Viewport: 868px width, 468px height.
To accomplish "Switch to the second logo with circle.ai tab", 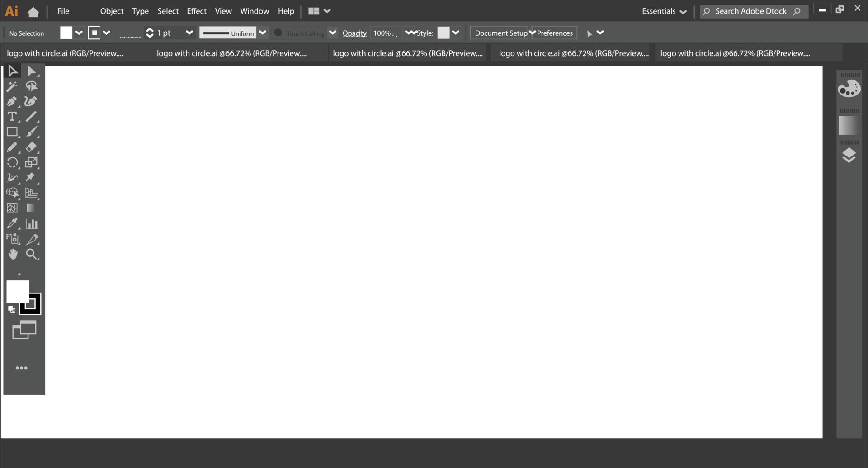I will tap(231, 53).
